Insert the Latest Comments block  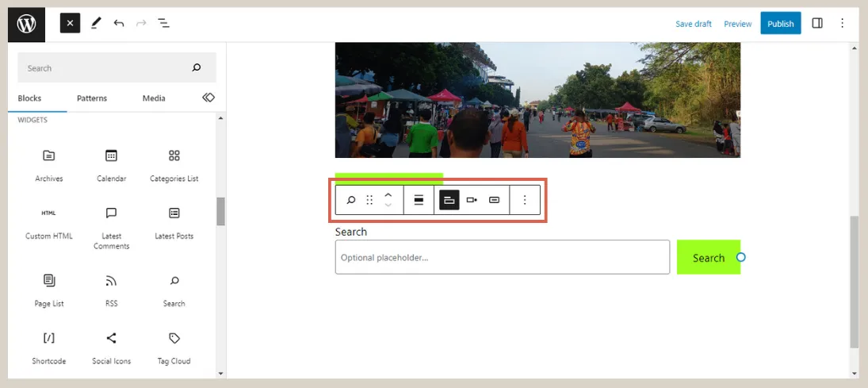111,229
